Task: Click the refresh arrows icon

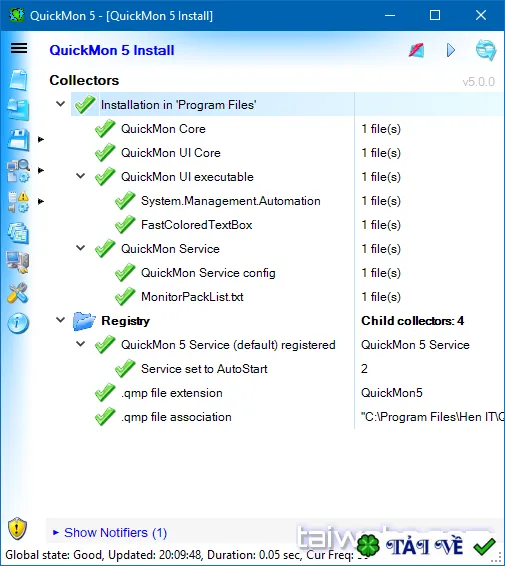Action: click(486, 50)
